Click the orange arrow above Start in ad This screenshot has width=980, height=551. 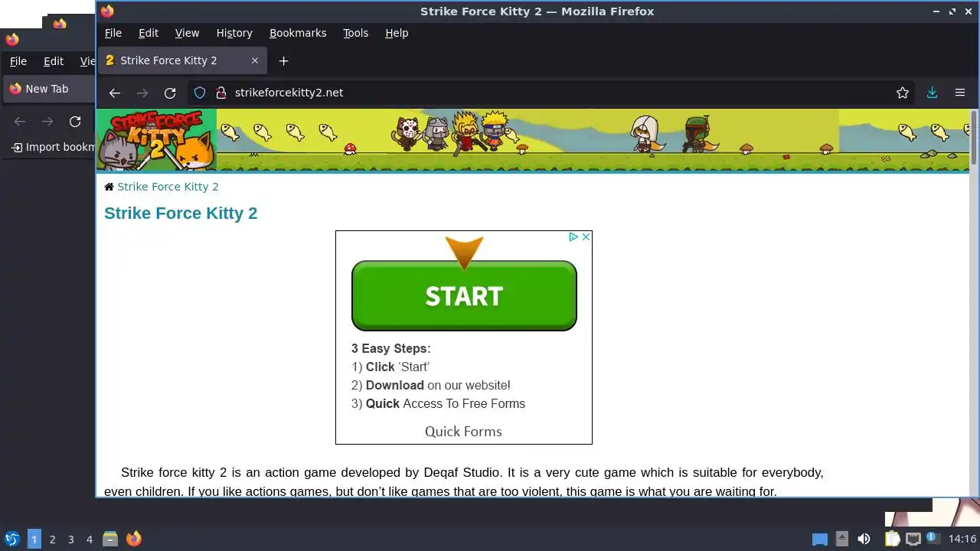[464, 253]
